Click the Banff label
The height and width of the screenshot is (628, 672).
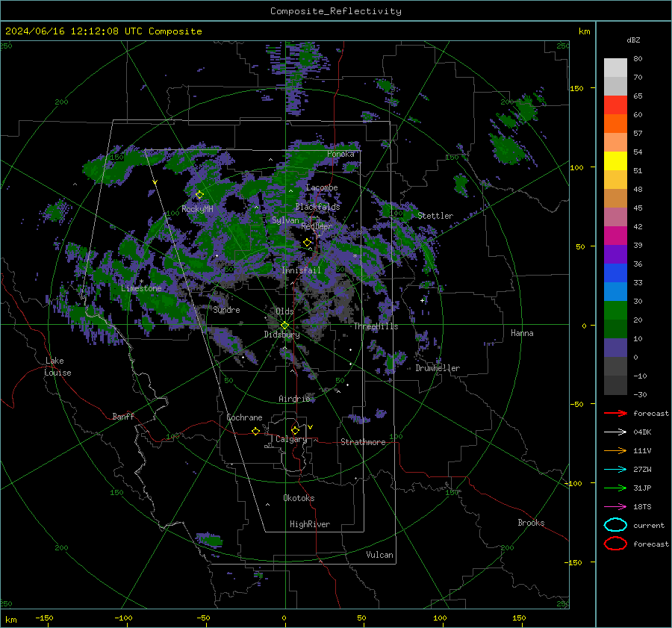coord(123,417)
